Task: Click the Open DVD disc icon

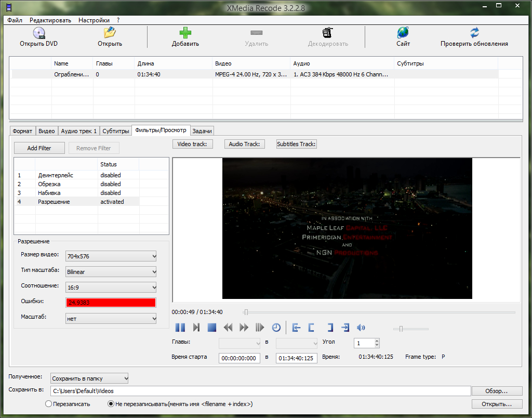Action: 39,33
